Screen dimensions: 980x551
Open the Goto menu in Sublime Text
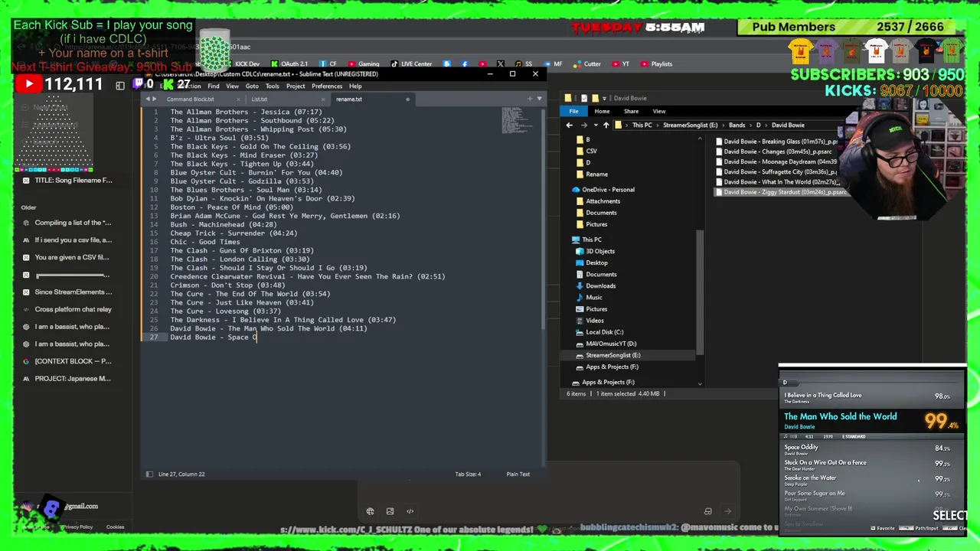[252, 86]
